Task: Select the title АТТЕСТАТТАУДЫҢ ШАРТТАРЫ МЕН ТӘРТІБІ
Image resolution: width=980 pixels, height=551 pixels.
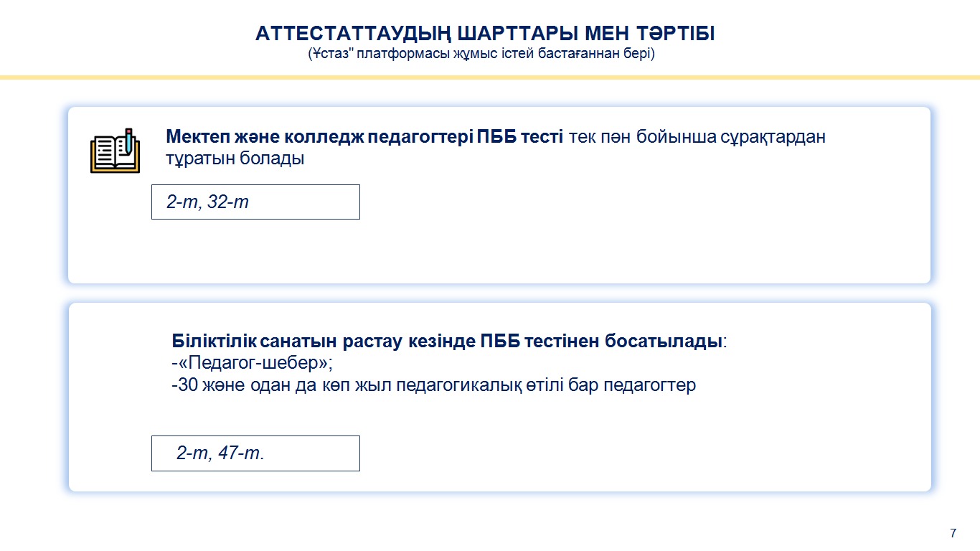Action: coord(485,34)
